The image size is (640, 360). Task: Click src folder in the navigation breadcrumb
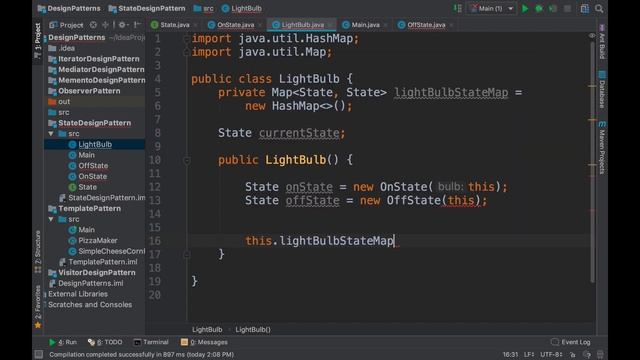point(204,8)
